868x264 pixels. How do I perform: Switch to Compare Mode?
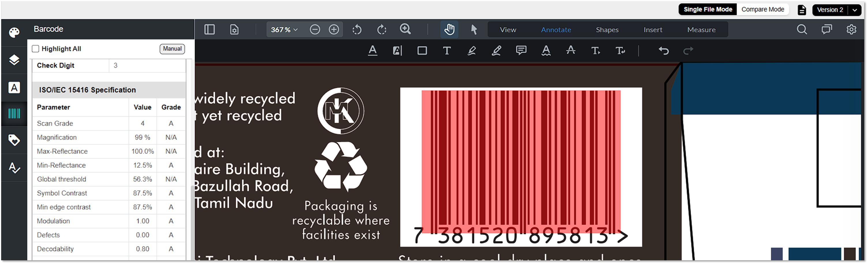(x=763, y=10)
